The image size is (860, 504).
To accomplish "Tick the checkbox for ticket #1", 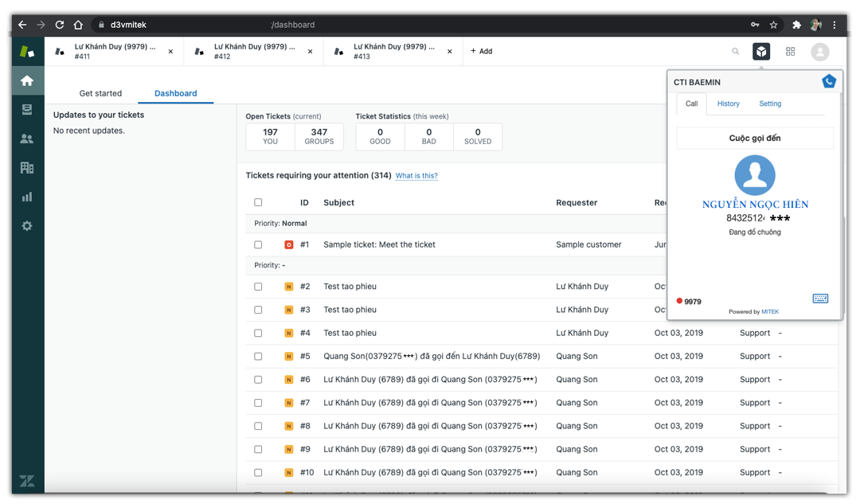I will 258,244.
